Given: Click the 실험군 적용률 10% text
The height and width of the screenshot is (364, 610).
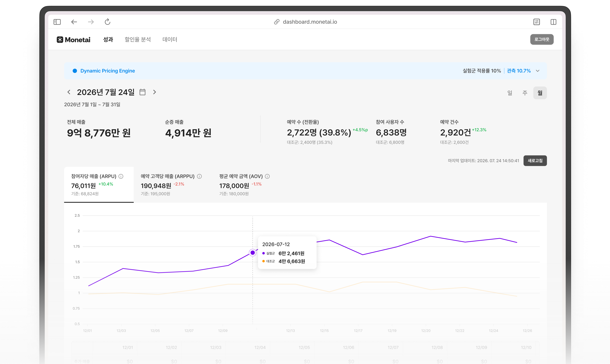Looking at the screenshot, I should [482, 71].
